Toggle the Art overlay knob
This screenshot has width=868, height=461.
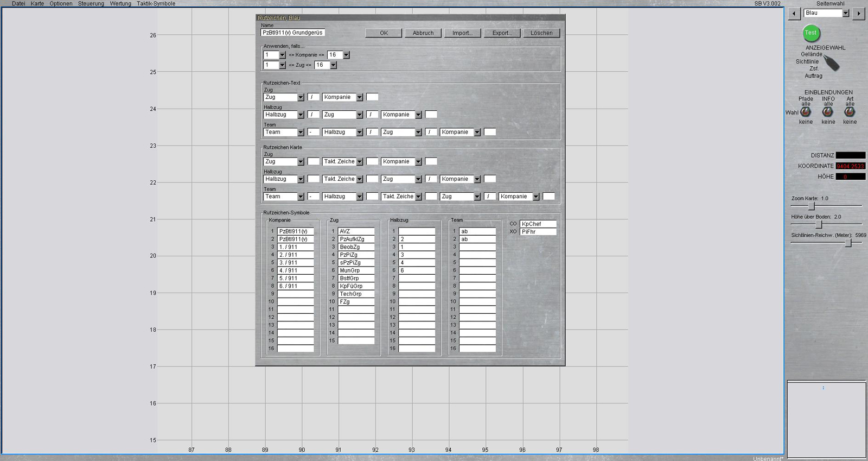tap(850, 112)
